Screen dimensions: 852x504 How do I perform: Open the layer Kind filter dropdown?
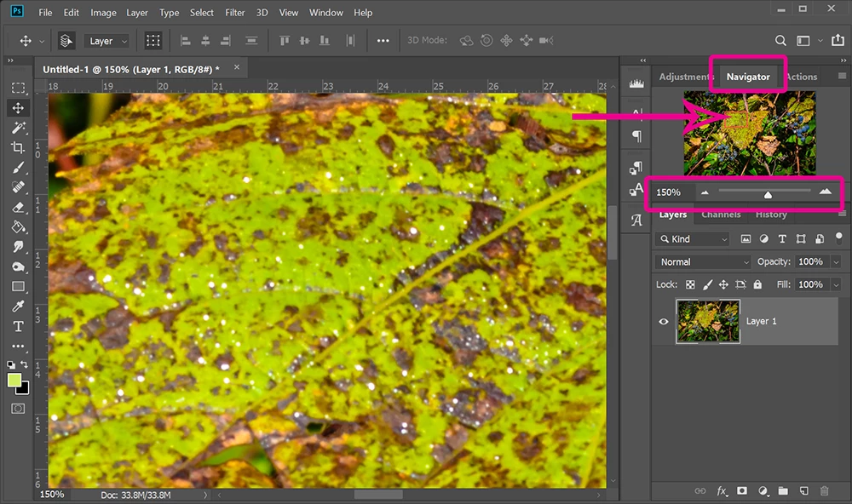[692, 239]
